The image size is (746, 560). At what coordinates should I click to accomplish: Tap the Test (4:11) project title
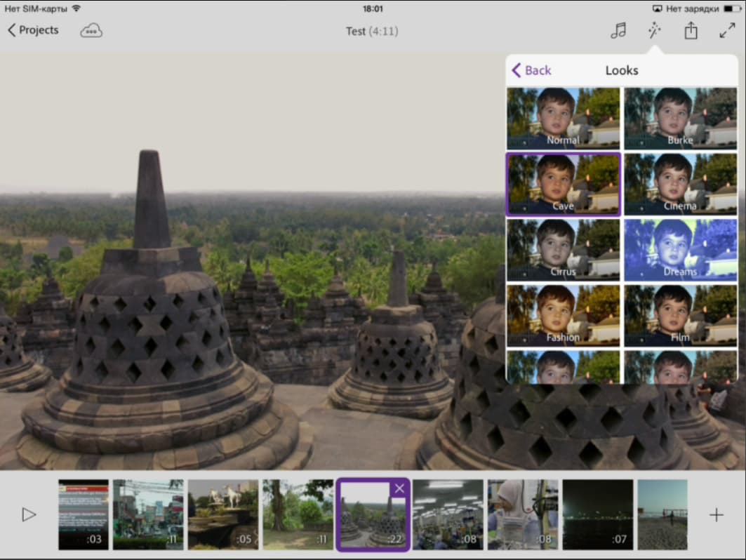pos(371,32)
